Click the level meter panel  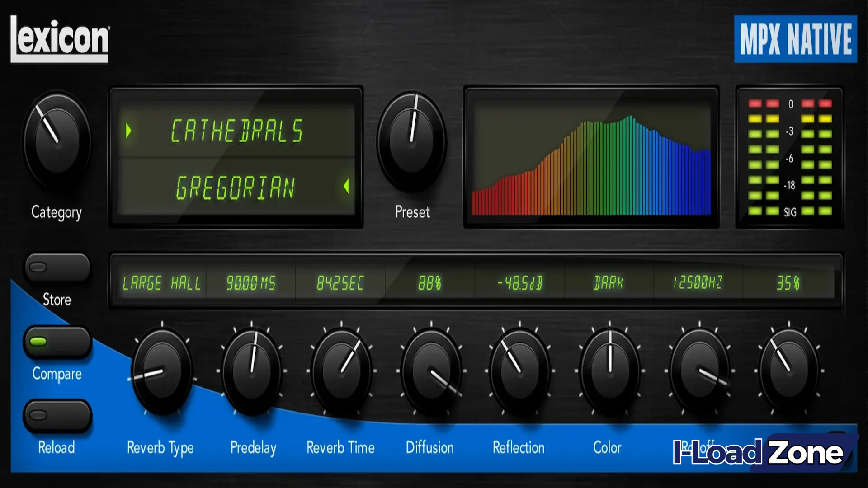(x=789, y=157)
